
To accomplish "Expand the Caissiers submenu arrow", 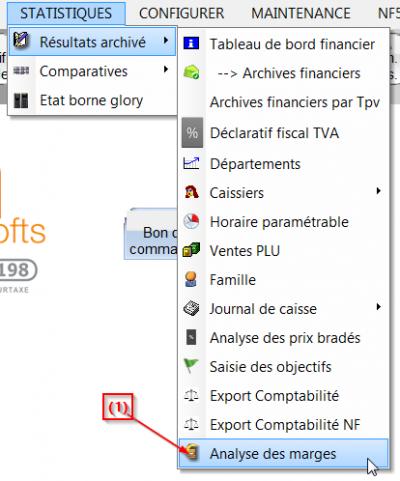I will tap(378, 191).
